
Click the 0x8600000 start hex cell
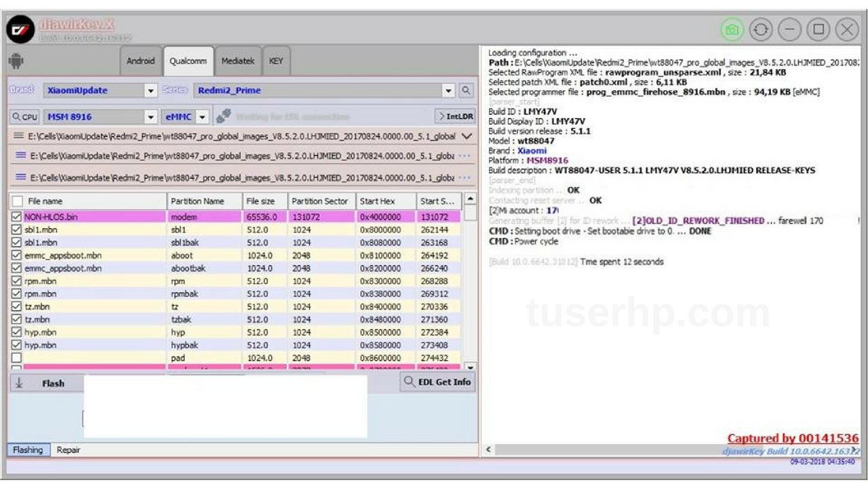[x=385, y=358]
